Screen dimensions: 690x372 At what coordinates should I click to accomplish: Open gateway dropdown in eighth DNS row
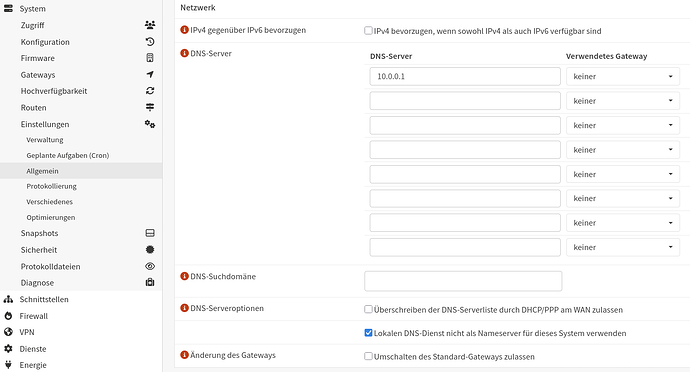[623, 247]
